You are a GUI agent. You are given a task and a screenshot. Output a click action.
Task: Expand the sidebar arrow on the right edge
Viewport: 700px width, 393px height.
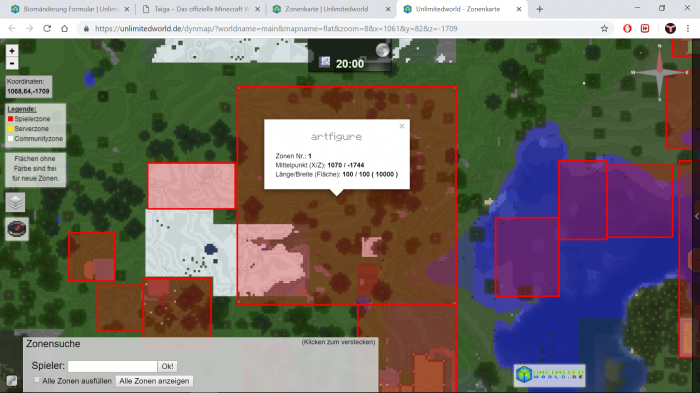pyautogui.click(x=697, y=216)
